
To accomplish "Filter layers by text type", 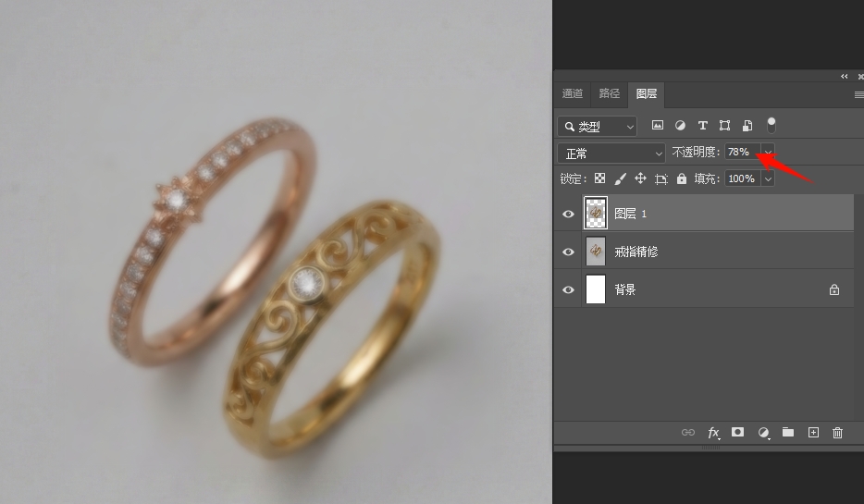I will pyautogui.click(x=702, y=125).
